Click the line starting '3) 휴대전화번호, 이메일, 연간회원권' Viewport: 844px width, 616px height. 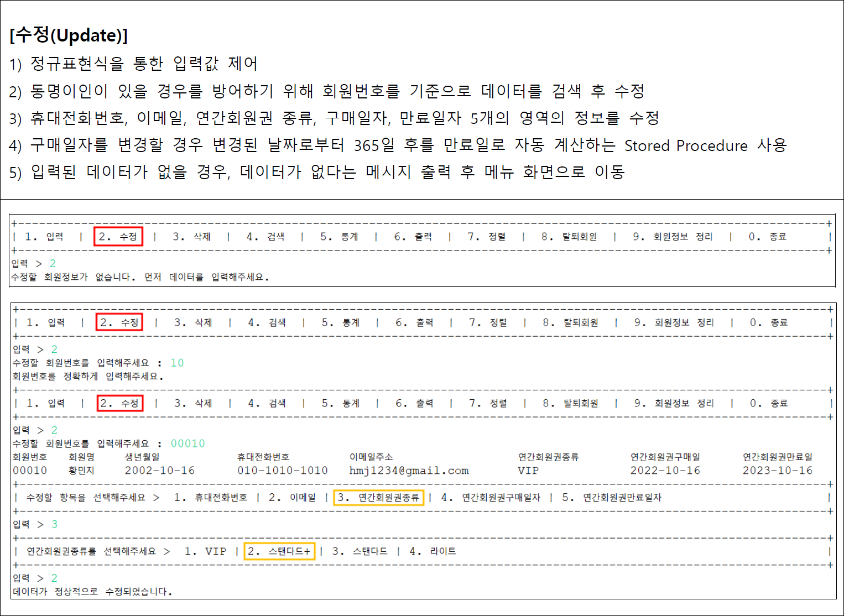coord(334,118)
